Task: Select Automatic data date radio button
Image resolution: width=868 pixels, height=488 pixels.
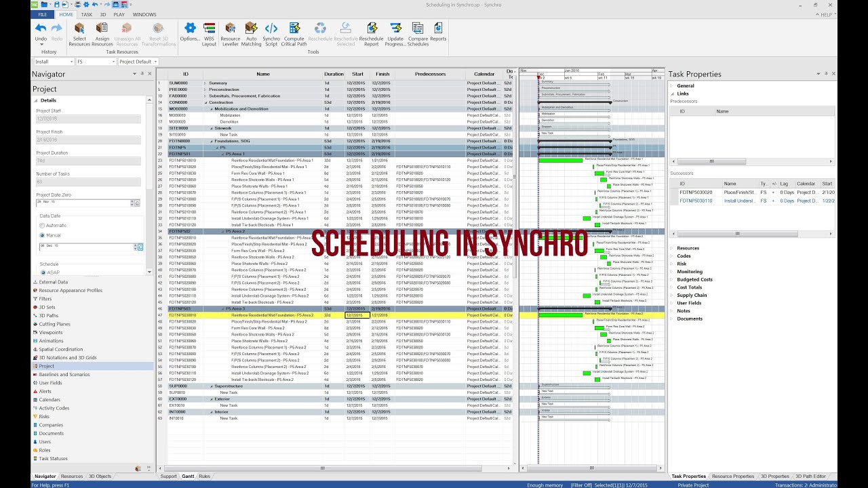Action: pyautogui.click(x=42, y=225)
